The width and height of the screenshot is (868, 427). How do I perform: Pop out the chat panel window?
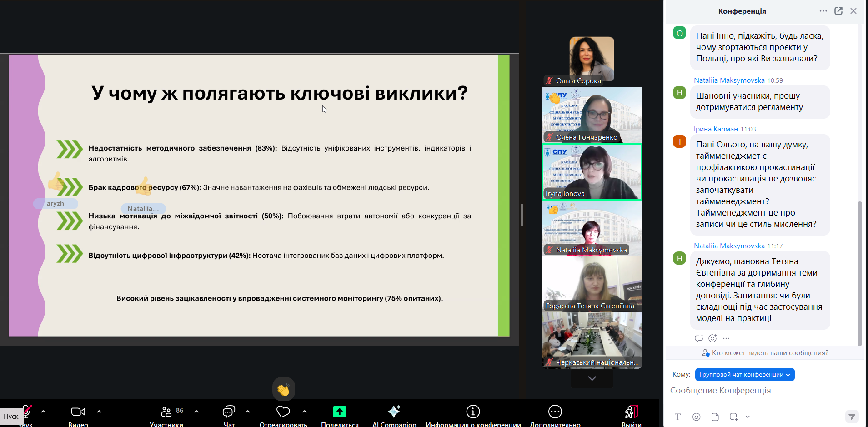pos(838,11)
